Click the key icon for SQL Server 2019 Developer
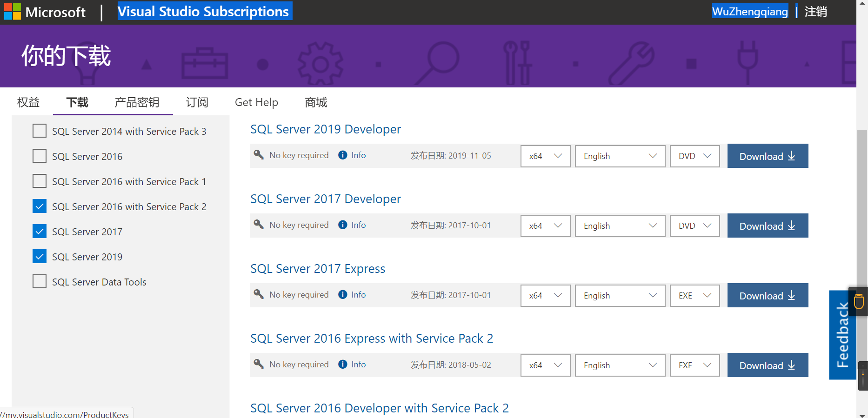Screen dimensions: 868x418 (259, 155)
